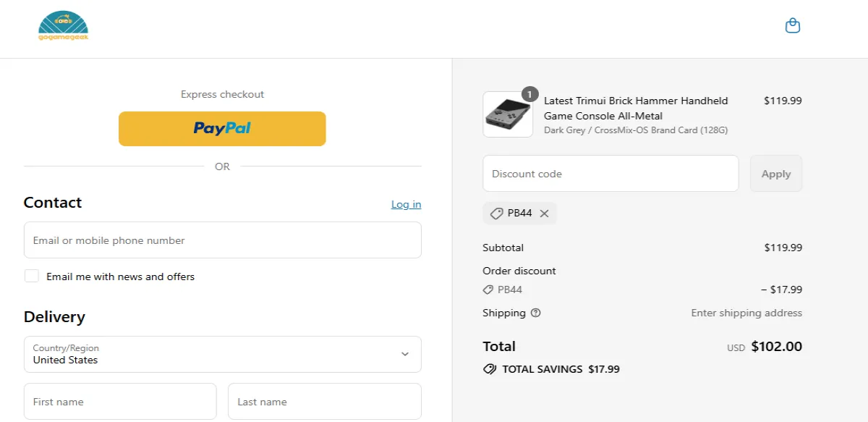The height and width of the screenshot is (422, 868).
Task: Expand the country selector chevron
Action: click(x=405, y=354)
